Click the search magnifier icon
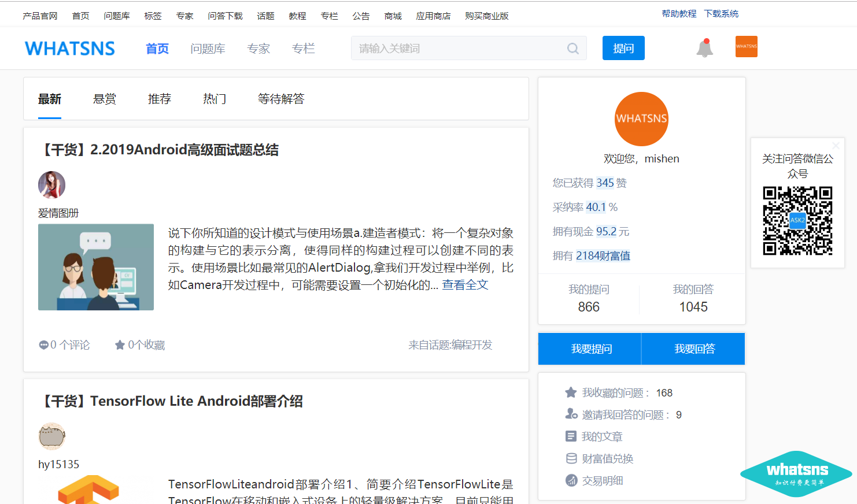The image size is (857, 504). (x=572, y=49)
